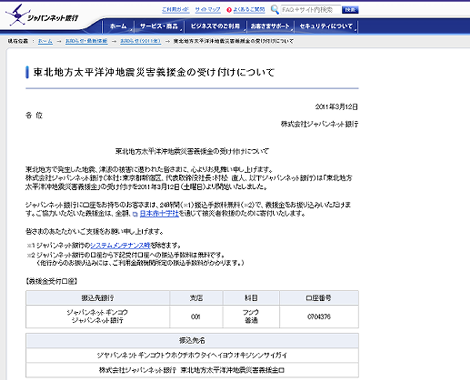Click the search magnifier icon
The width and height of the screenshot is (470, 380).
pyautogui.click(x=275, y=9)
